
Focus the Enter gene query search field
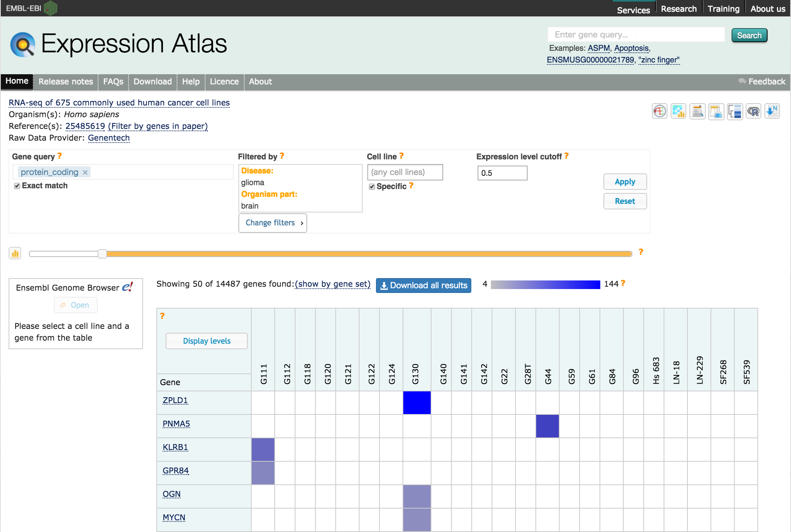(x=636, y=35)
